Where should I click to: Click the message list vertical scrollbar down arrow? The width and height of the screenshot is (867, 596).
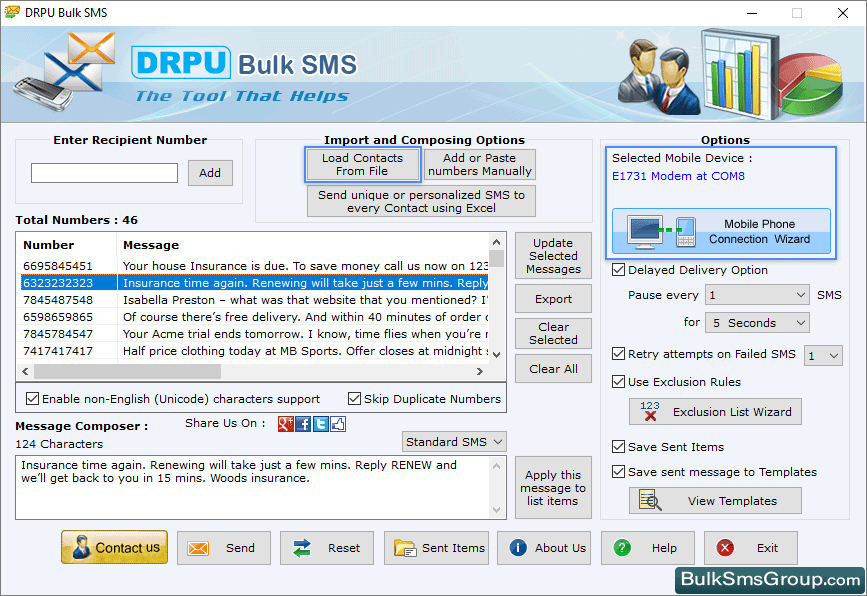click(x=497, y=355)
